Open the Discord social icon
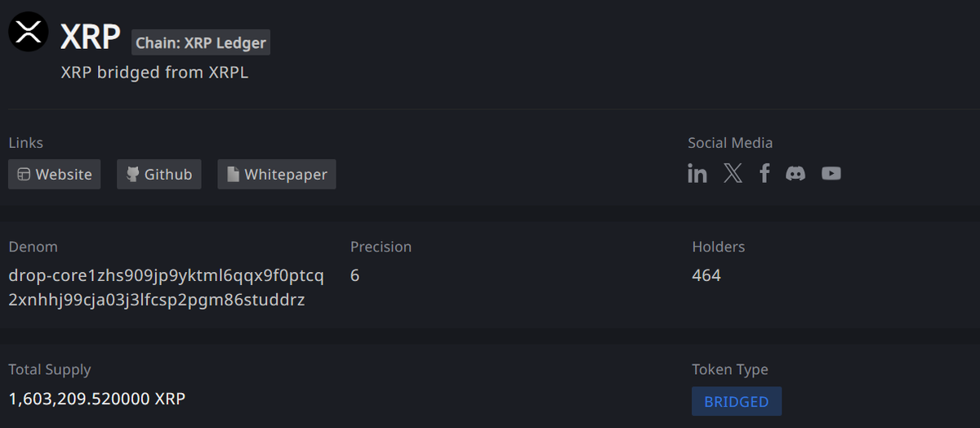 point(795,173)
